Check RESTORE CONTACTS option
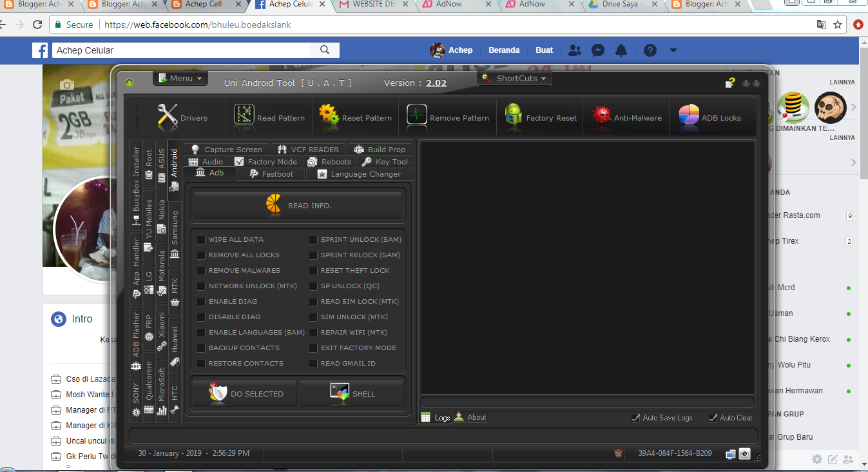868x472 pixels. click(x=202, y=364)
